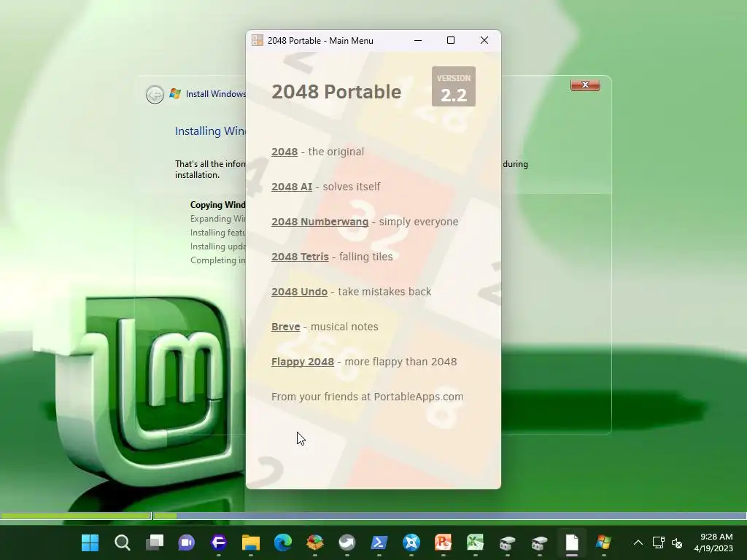The height and width of the screenshot is (560, 747).
Task: Close the Install Windows dialog
Action: click(585, 85)
